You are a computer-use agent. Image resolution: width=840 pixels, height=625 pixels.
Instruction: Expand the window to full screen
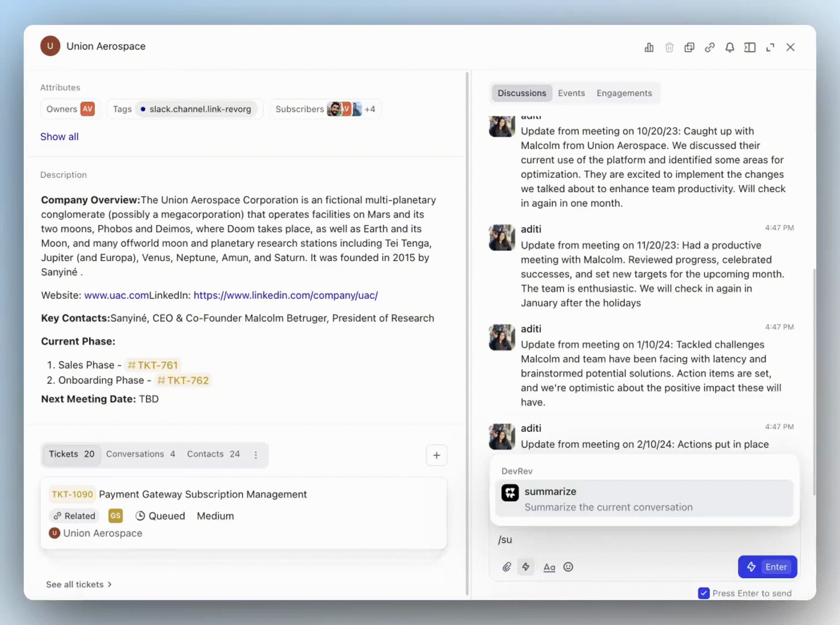[770, 47]
